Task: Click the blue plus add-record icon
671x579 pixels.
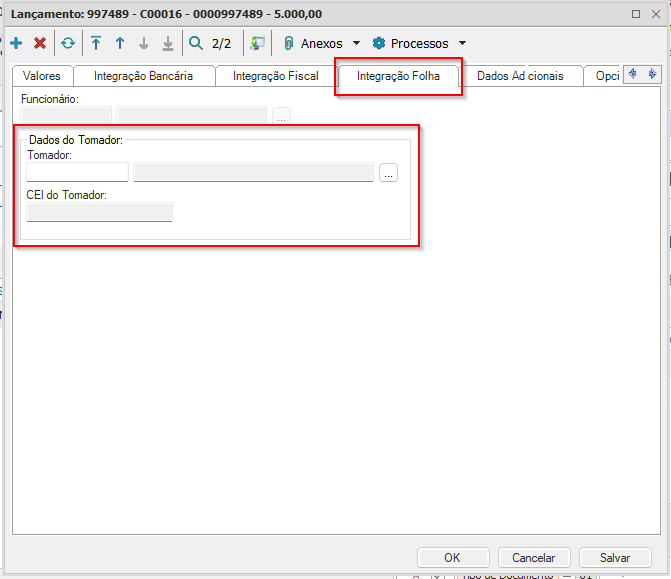Action: tap(16, 43)
